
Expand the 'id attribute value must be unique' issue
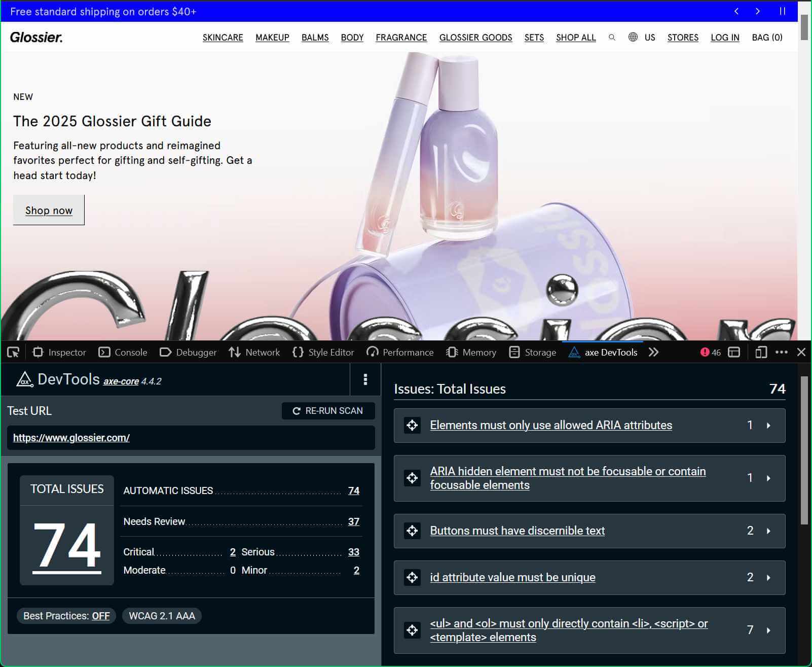click(x=768, y=577)
